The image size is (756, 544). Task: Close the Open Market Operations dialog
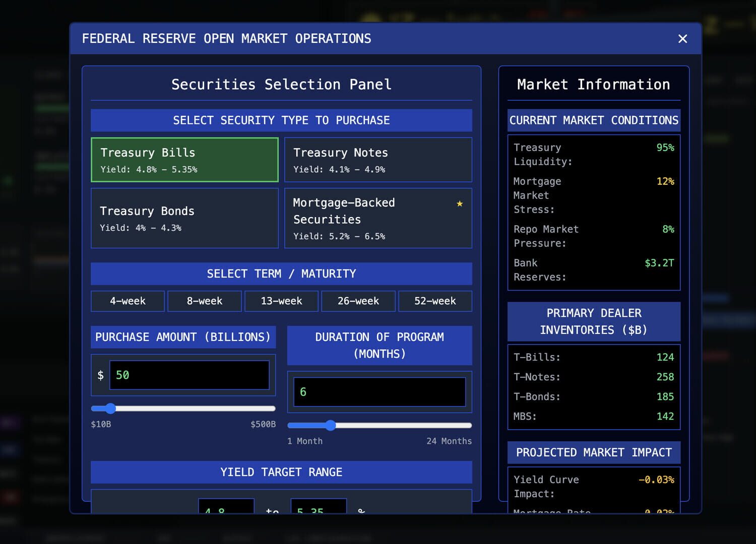(682, 39)
